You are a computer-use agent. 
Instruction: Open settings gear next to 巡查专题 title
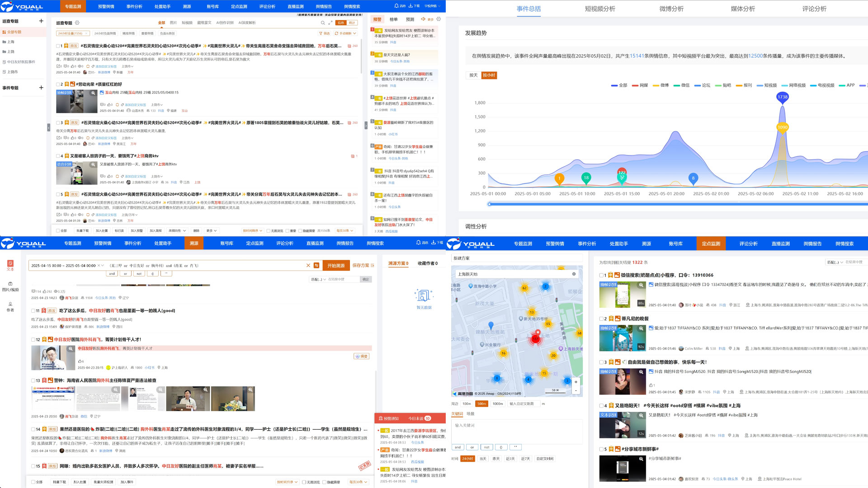click(77, 23)
